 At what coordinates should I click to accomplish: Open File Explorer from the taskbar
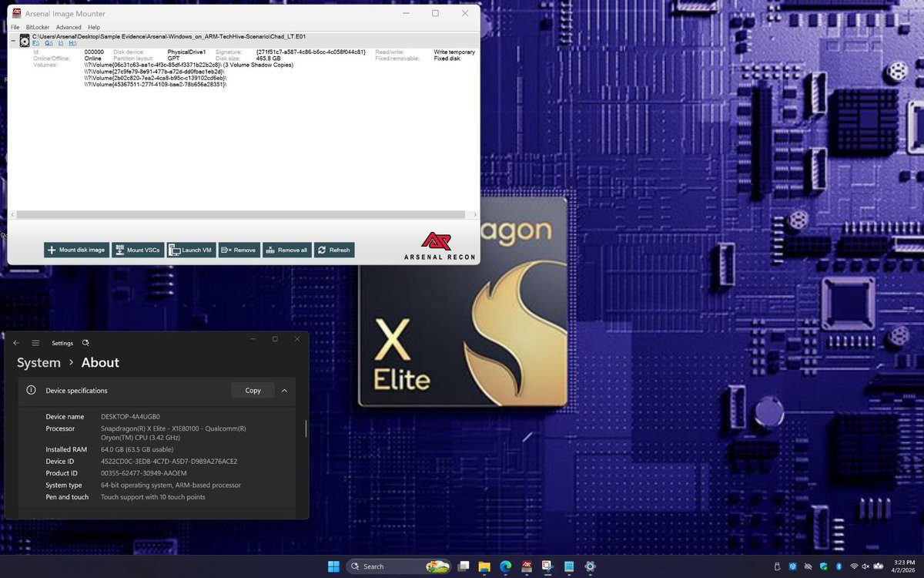coord(484,566)
